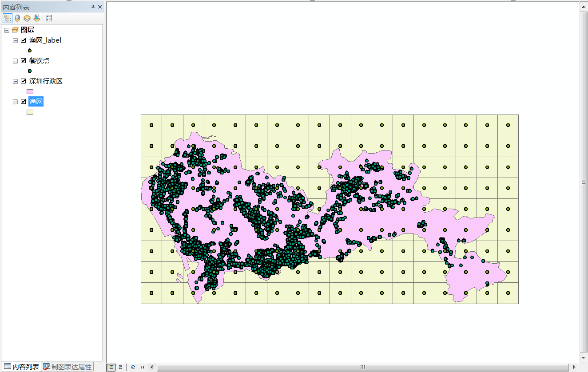
Task: Click the Refresh map button
Action: tap(133, 367)
